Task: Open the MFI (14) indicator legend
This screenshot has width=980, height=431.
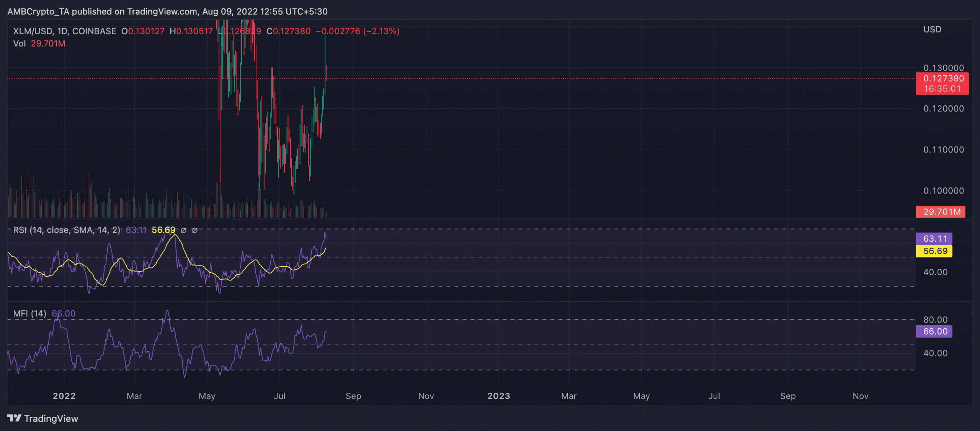Action: coord(29,313)
